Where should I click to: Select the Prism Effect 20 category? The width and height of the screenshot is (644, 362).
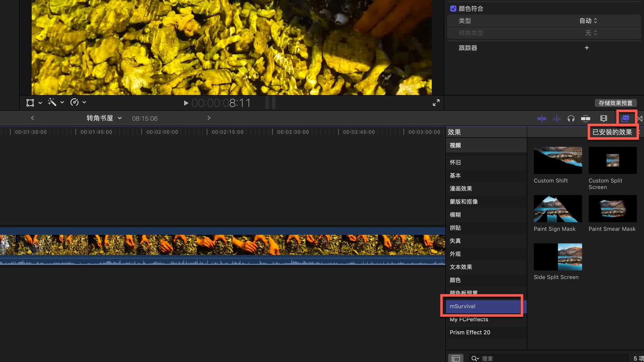(486, 333)
